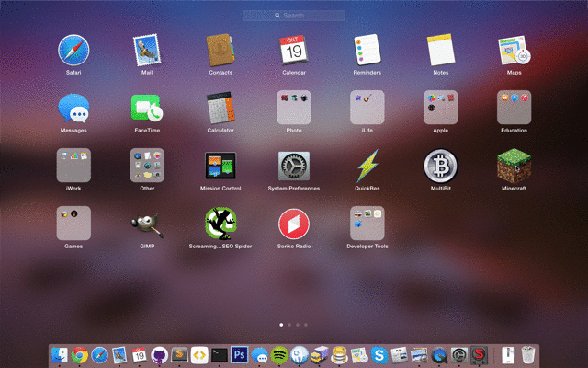Open the red S app in the Dock
Viewport: 588px width, 368px height.
click(x=479, y=355)
